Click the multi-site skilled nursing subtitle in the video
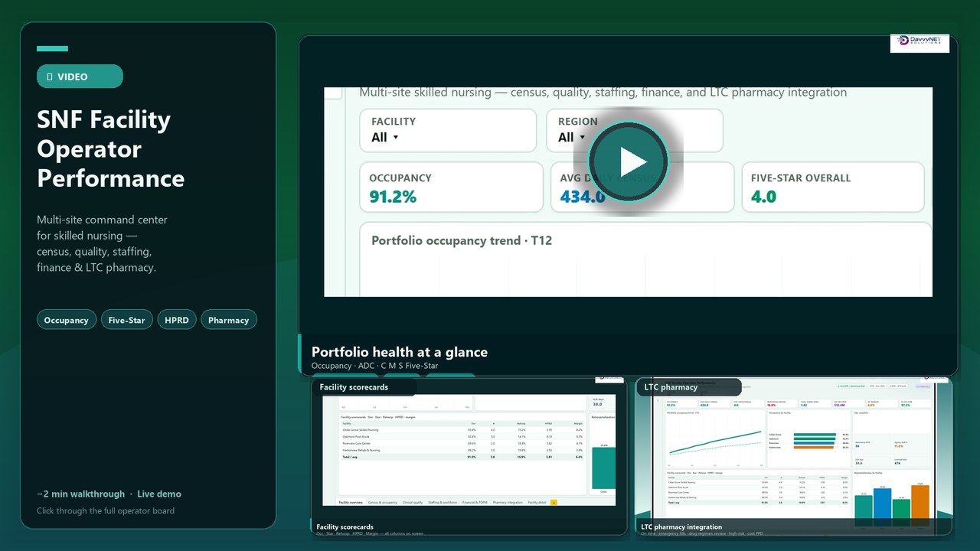The height and width of the screenshot is (551, 980). click(x=603, y=93)
